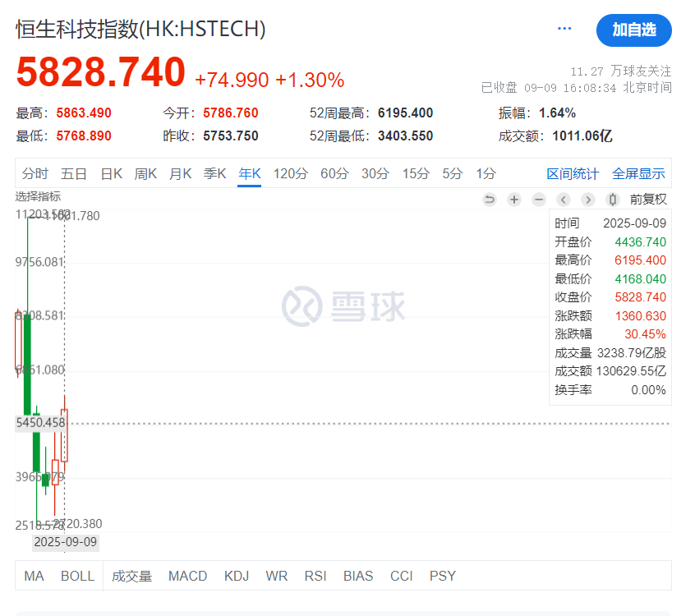The width and height of the screenshot is (695, 616).
Task: Show the KDJ indicator
Action: tap(237, 576)
